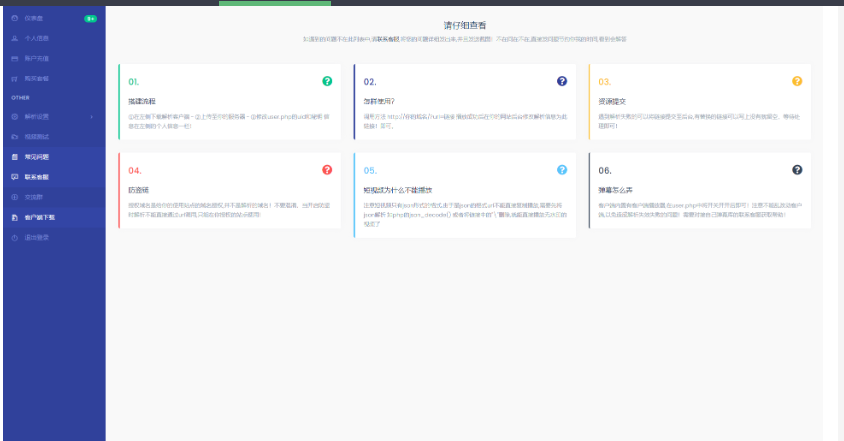Click description text under 防盗链
844x441 pixels.
[x=229, y=210]
